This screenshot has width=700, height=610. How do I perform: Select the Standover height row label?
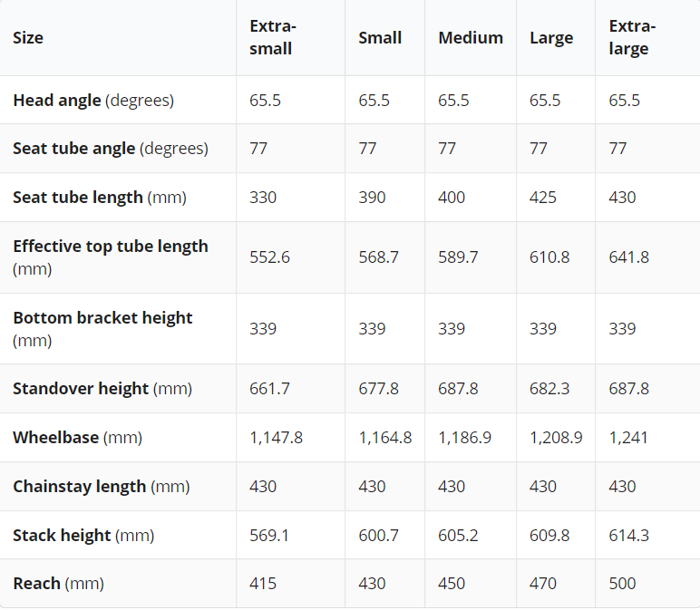[x=102, y=389]
